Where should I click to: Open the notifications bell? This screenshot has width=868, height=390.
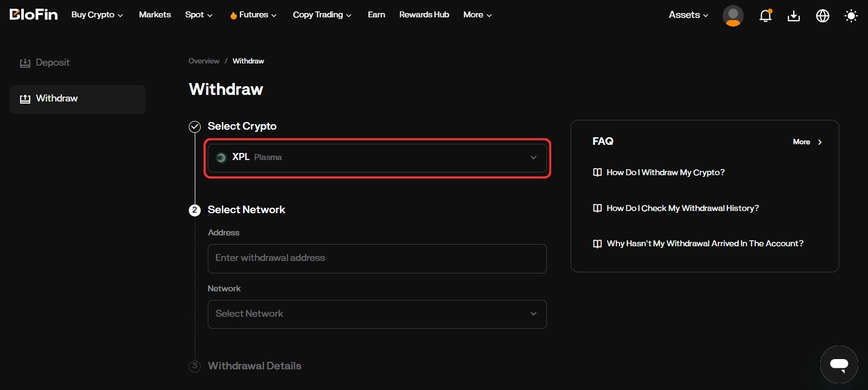[765, 16]
